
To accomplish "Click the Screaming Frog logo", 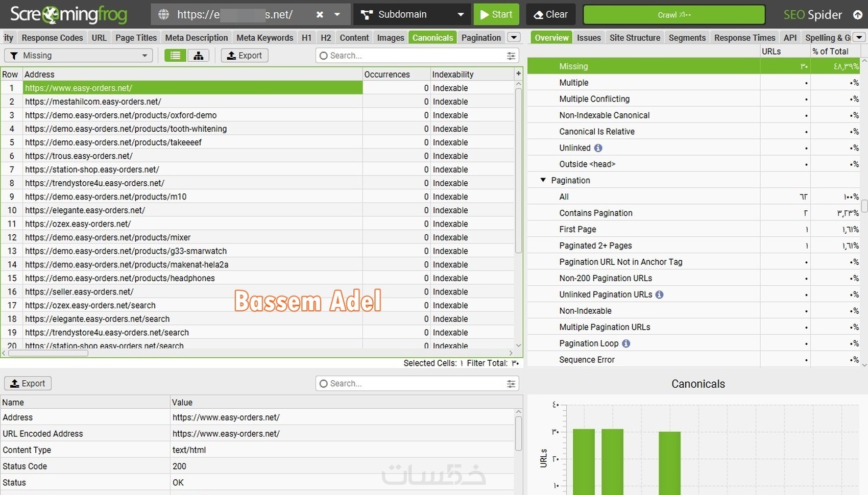I will tap(68, 14).
